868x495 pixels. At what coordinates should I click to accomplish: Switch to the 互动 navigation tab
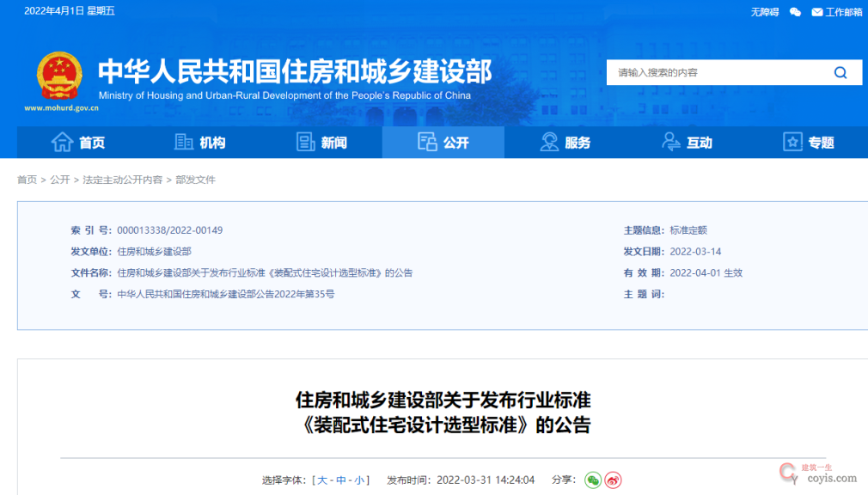point(687,142)
